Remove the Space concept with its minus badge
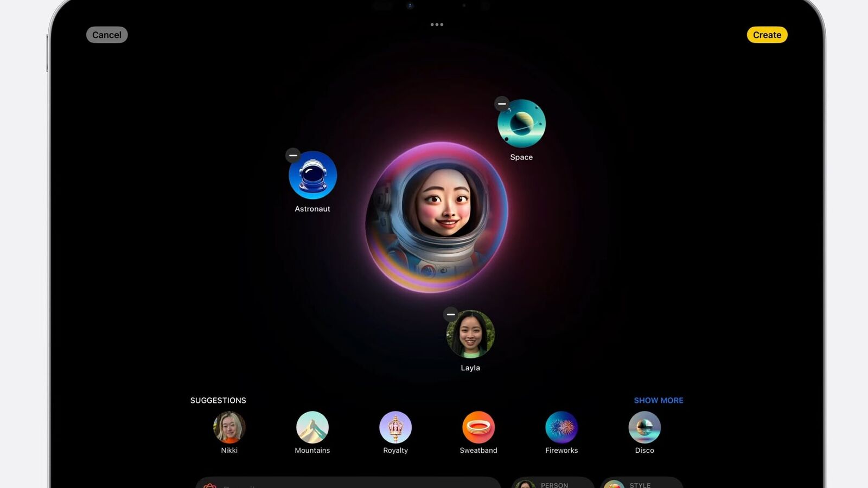The height and width of the screenshot is (488, 868). [502, 104]
